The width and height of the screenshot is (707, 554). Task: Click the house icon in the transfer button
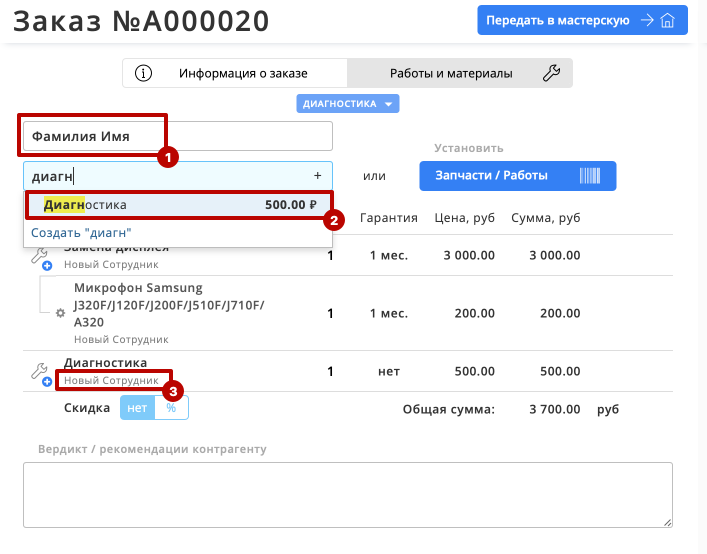(x=667, y=20)
